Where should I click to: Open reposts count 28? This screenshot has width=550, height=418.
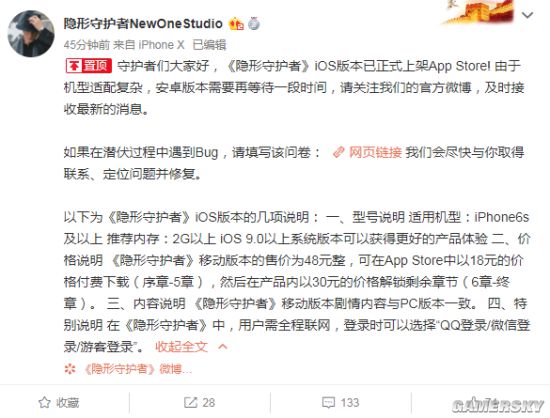pyautogui.click(x=208, y=403)
